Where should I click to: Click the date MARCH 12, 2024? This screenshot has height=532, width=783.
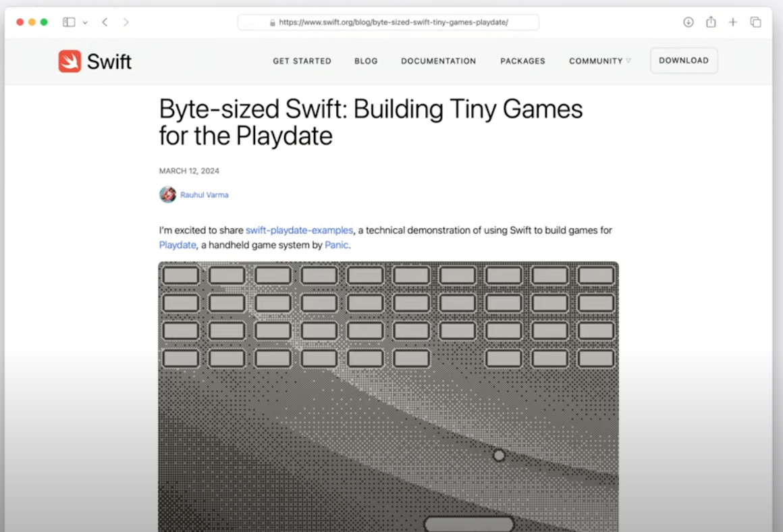point(189,171)
